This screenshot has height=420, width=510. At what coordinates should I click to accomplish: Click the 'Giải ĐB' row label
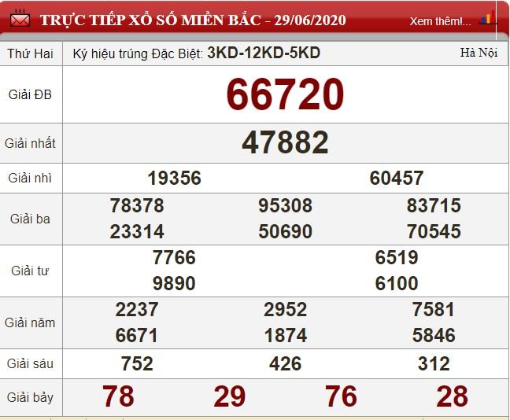point(30,94)
